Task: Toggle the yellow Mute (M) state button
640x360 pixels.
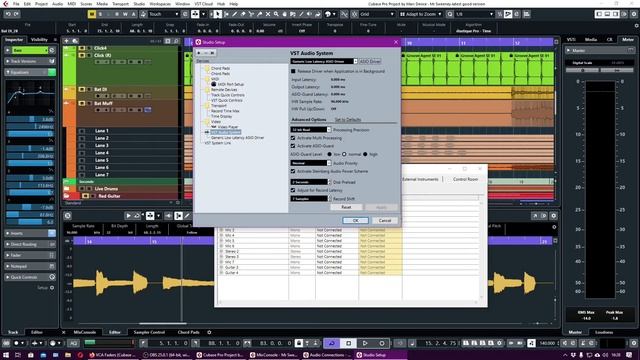Action: (x=91, y=14)
